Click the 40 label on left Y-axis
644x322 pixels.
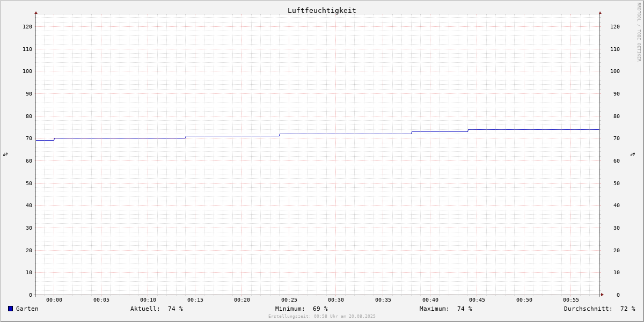(29, 205)
